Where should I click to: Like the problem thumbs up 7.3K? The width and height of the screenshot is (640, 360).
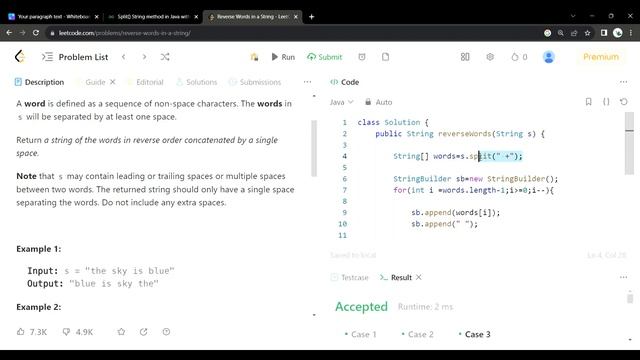(32, 332)
